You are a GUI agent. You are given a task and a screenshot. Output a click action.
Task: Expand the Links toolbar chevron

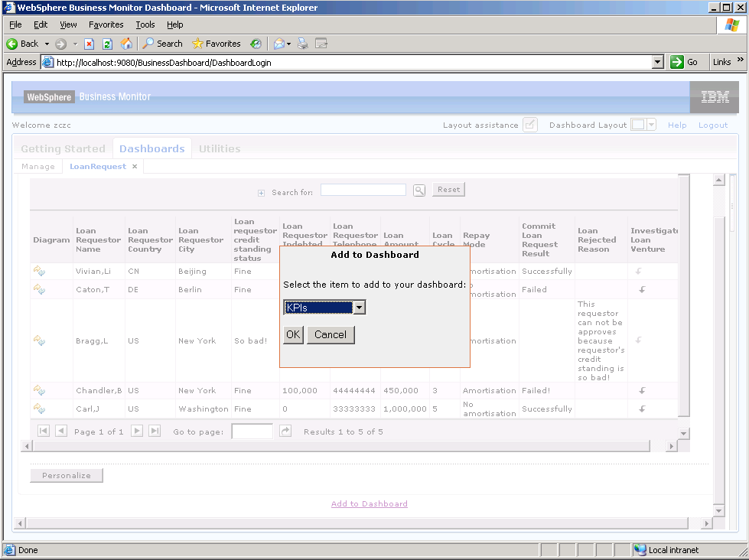point(741,60)
